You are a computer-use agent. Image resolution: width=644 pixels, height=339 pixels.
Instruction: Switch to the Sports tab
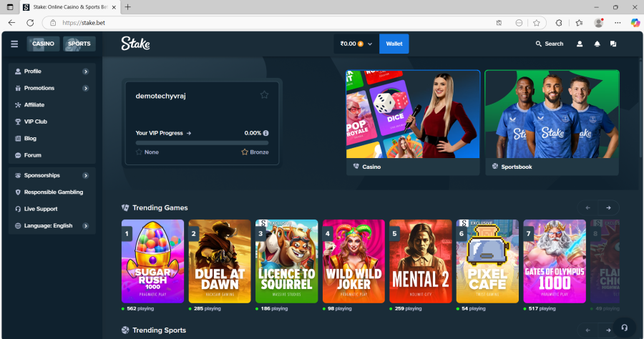point(79,44)
